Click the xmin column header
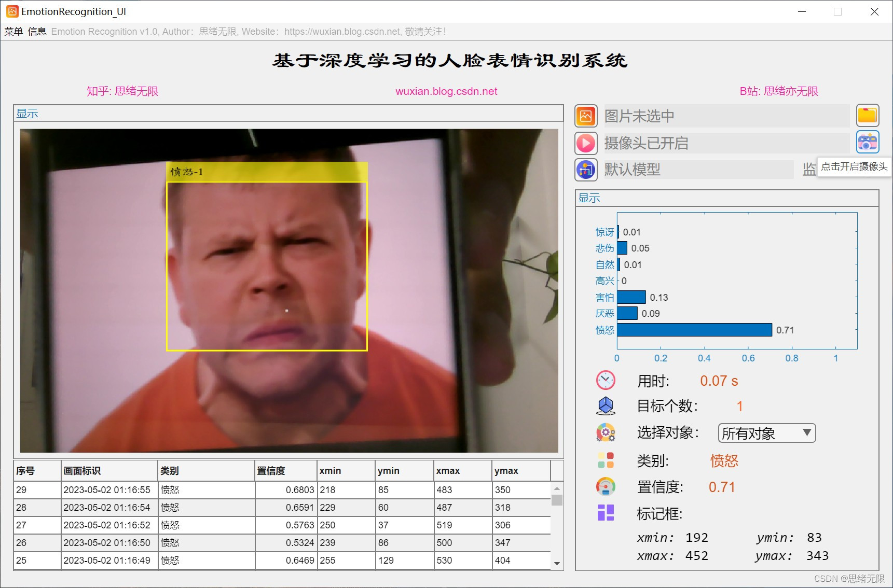Viewport: 893px width, 588px height. click(346, 471)
